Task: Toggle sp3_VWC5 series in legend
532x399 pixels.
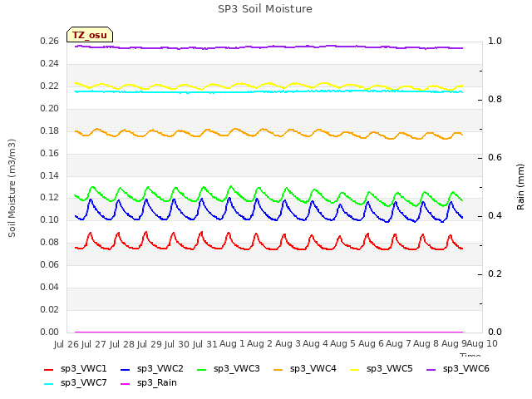Action: pyautogui.click(x=382, y=369)
